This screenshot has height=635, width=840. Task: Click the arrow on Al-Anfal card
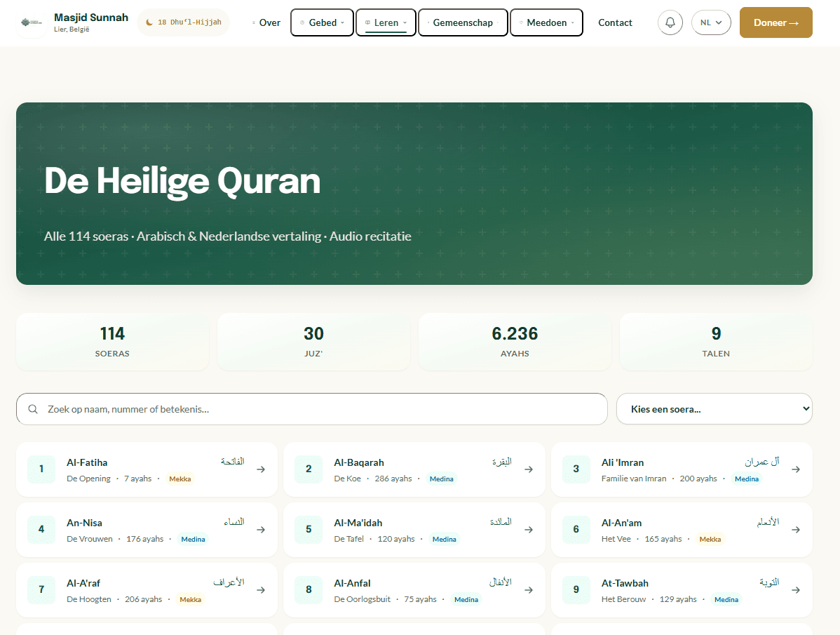pyautogui.click(x=529, y=590)
